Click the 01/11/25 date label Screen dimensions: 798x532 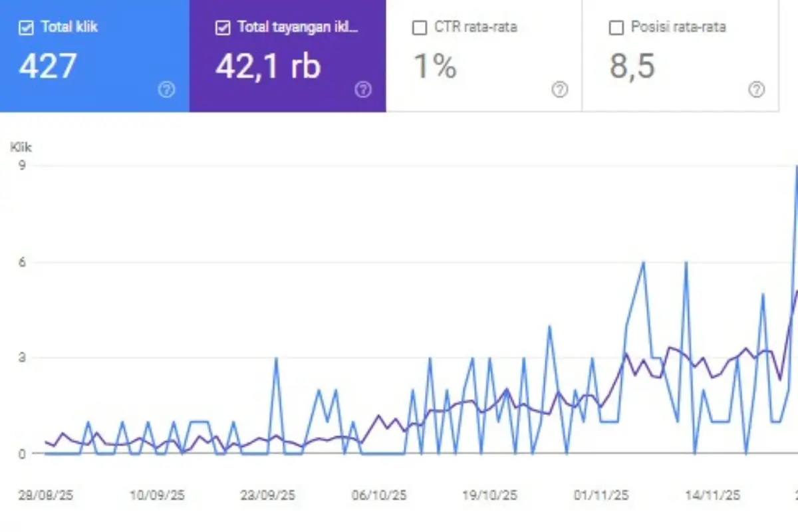(x=600, y=495)
